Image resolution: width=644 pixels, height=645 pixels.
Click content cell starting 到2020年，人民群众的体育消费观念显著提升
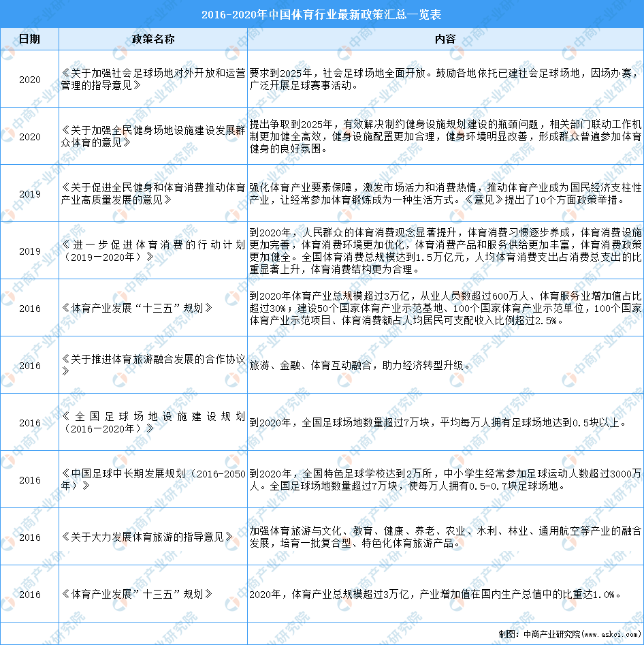[x=445, y=251]
